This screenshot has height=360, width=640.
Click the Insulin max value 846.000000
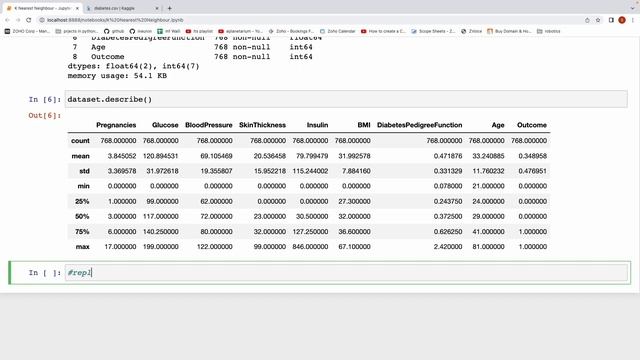coord(310,247)
